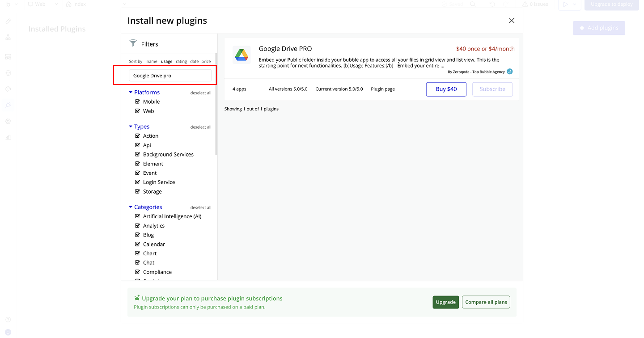Click the green upgrade plan crown icon
Viewport: 644px width, 338px height.
pyautogui.click(x=137, y=298)
